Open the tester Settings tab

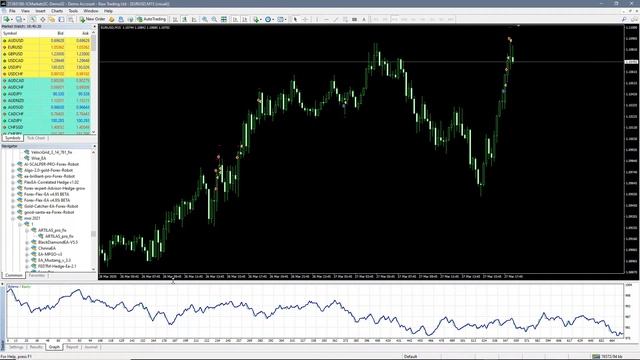(16, 347)
